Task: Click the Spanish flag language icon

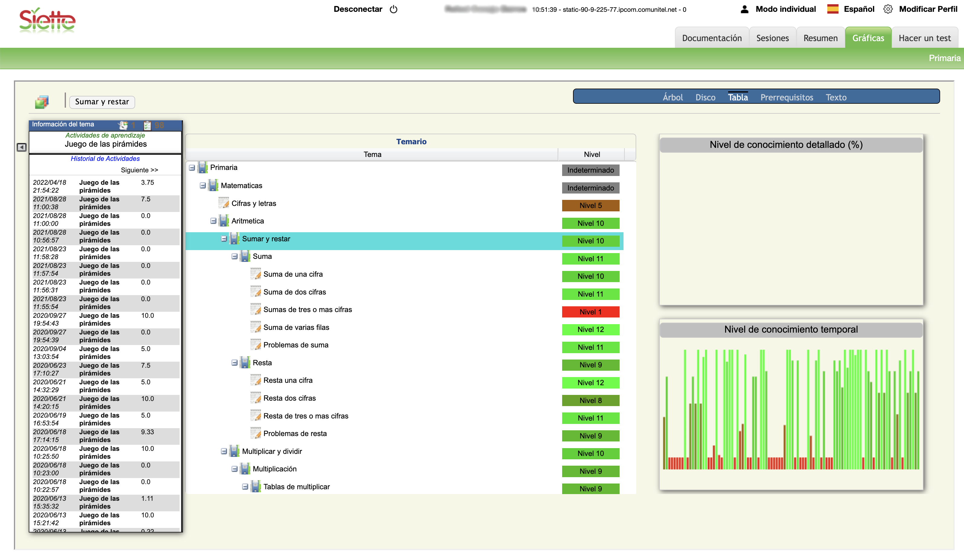Action: tap(832, 9)
